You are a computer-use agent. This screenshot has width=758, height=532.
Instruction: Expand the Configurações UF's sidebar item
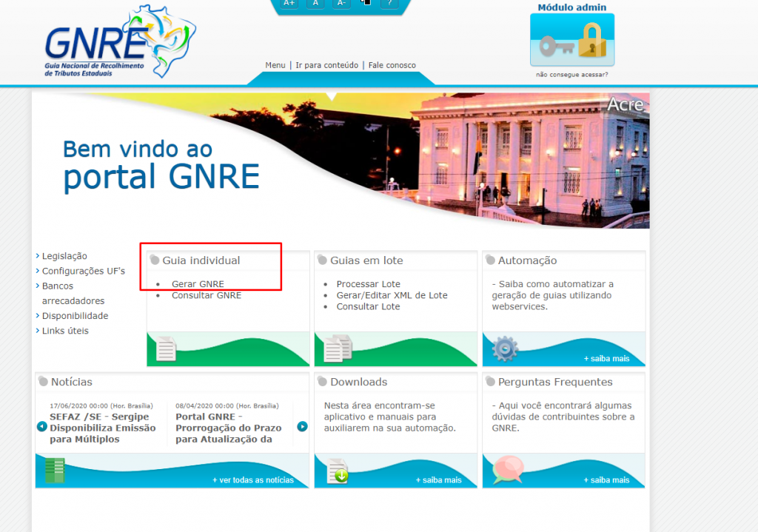tap(85, 271)
